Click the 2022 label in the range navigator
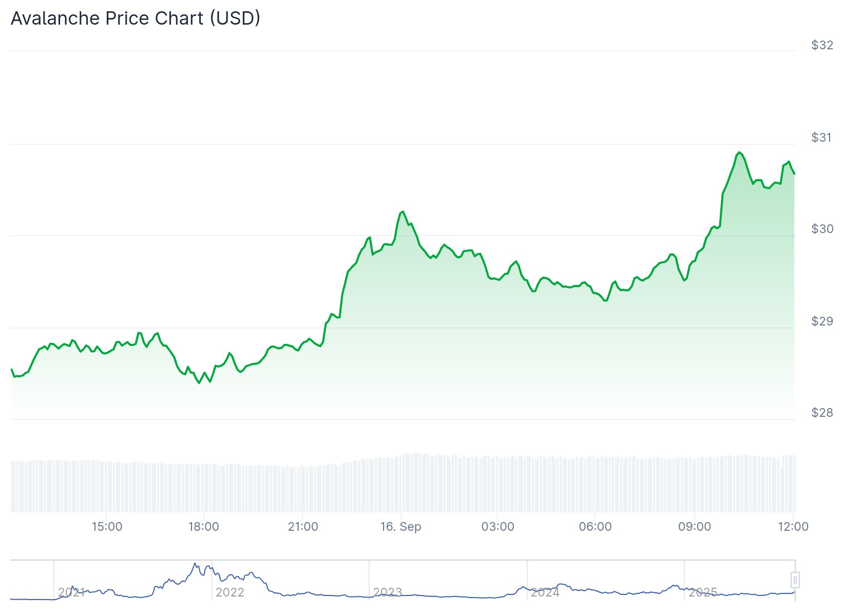This screenshot has height=616, width=844. point(229,592)
